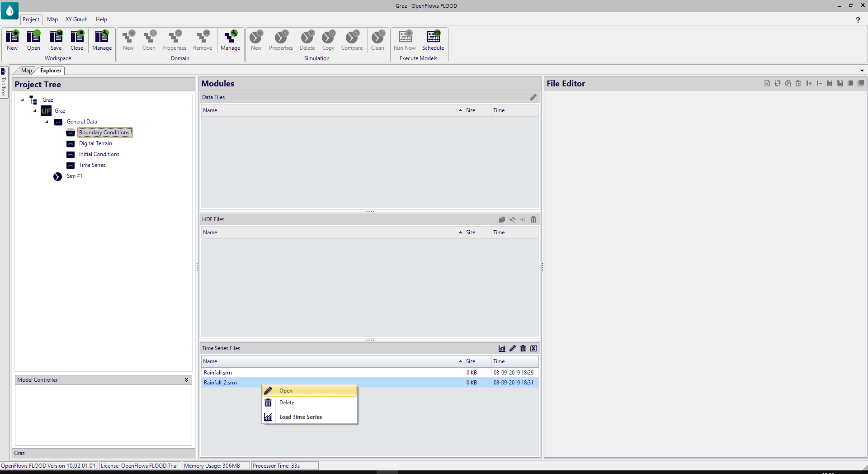Open a workspace from the ribbon
This screenshot has width=868, height=474.
33,40
